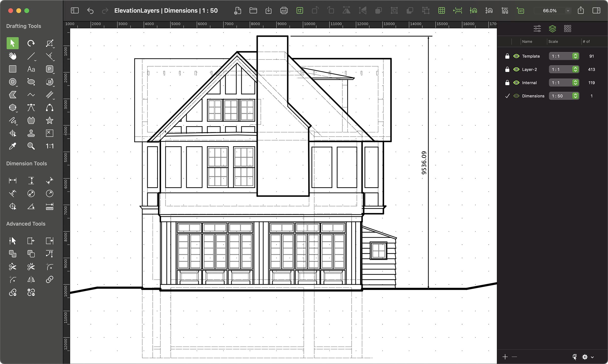Screen dimensions: 608x364
Task: Click the 1:1 actual size button
Action: pyautogui.click(x=49, y=146)
